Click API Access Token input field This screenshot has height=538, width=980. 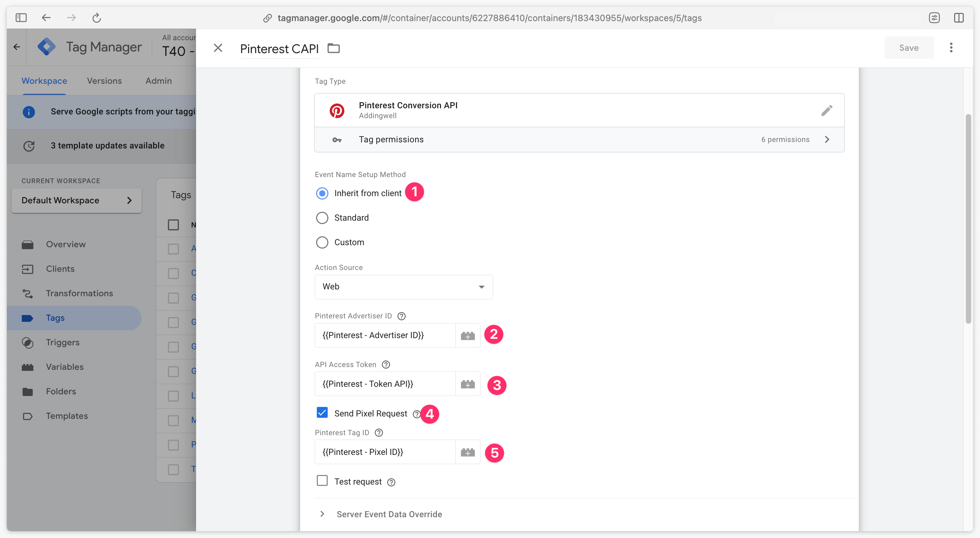click(385, 384)
